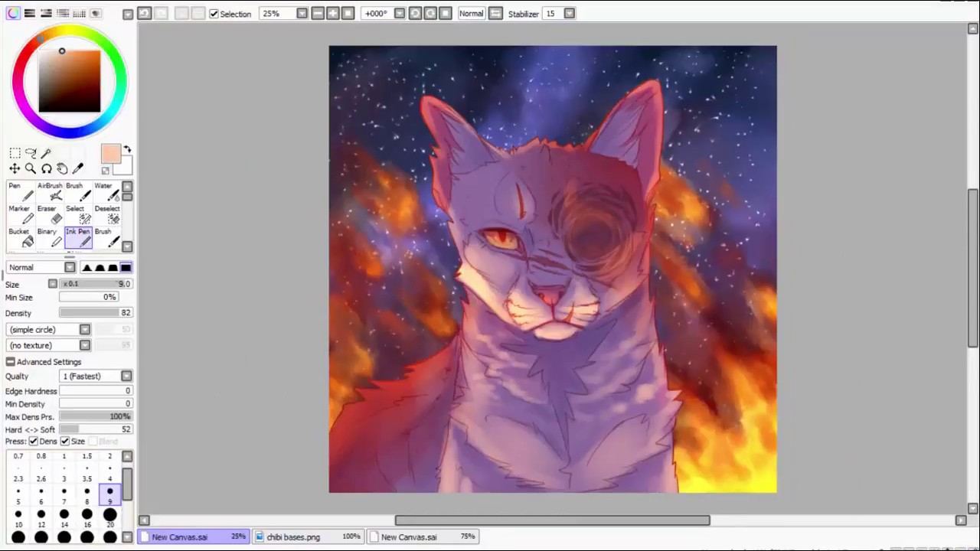Image resolution: width=980 pixels, height=551 pixels.
Task: Adjust the Density slider
Action: 96,313
